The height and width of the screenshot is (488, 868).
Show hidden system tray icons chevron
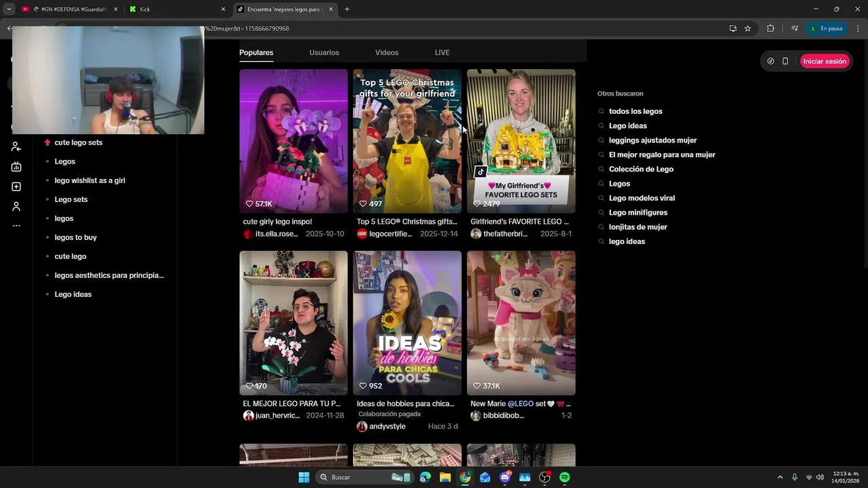click(x=780, y=477)
